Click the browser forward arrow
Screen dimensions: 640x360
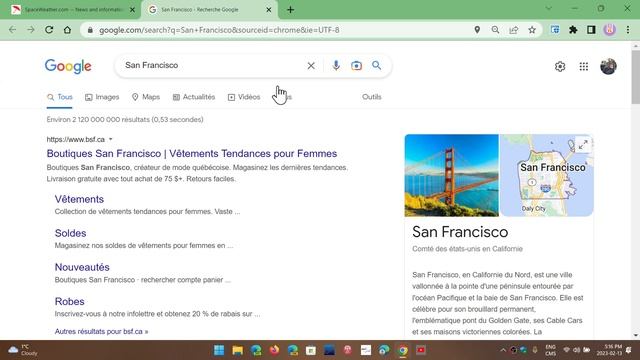31,30
